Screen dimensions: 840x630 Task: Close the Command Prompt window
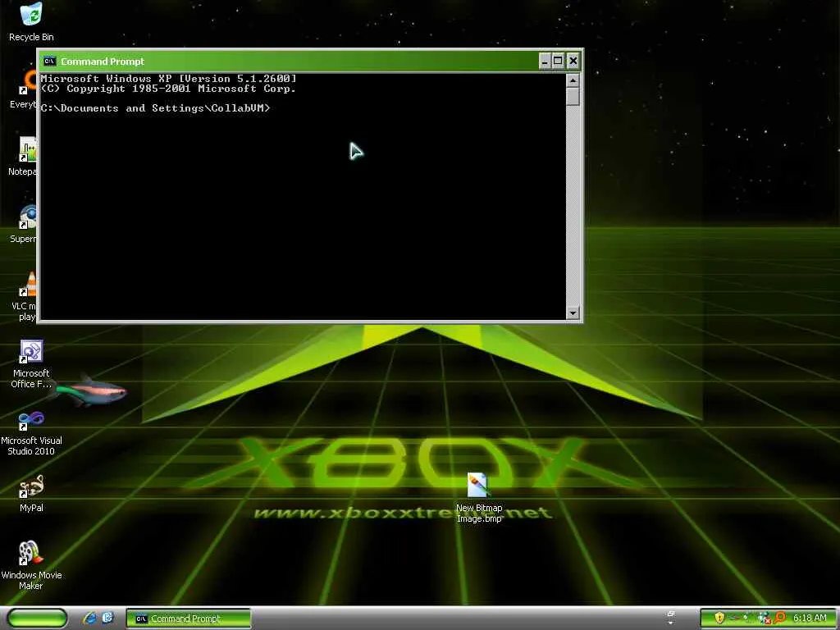[x=573, y=61]
